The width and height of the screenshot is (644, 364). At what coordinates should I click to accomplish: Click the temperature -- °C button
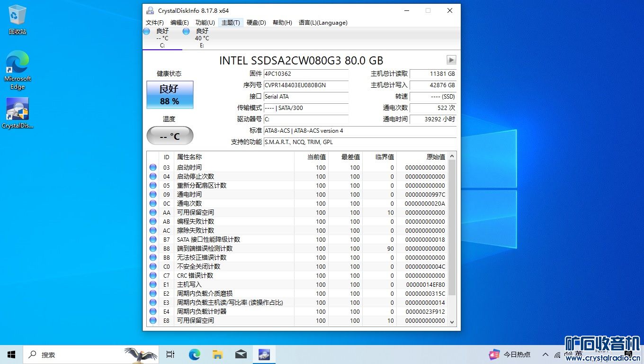170,136
